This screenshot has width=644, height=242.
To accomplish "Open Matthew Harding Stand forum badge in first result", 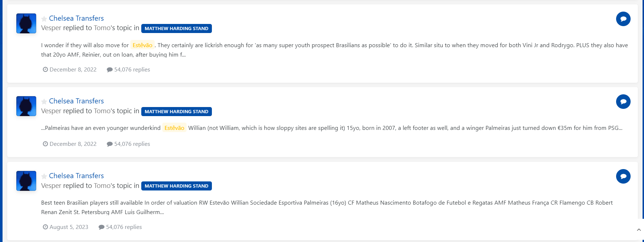I will [x=176, y=28].
